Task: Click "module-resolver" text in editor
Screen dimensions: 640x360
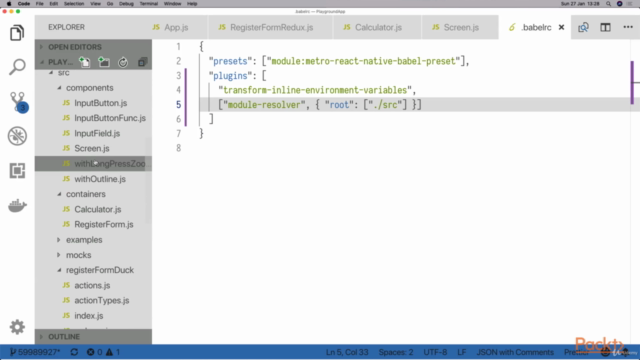Action: pos(264,104)
